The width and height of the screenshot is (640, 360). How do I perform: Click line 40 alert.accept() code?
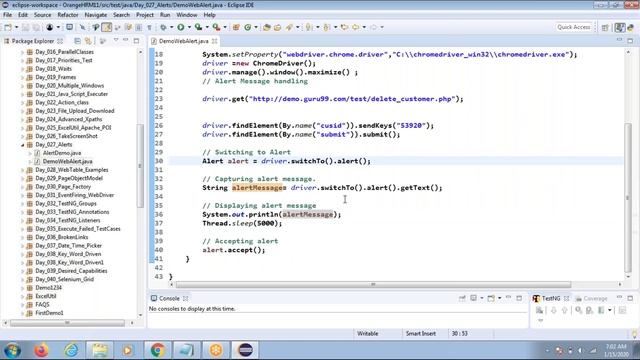click(233, 250)
